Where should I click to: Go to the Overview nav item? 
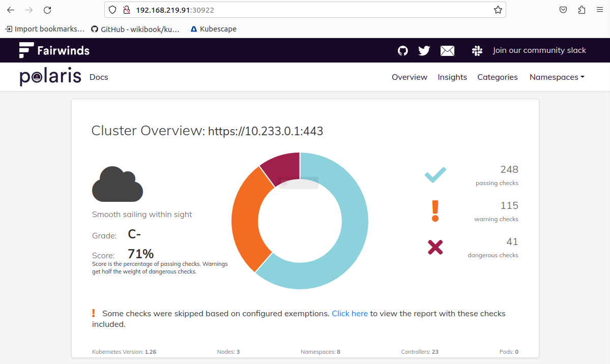[409, 77]
